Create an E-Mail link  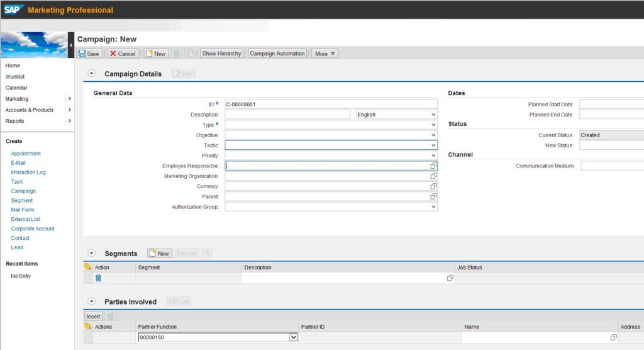18,163
